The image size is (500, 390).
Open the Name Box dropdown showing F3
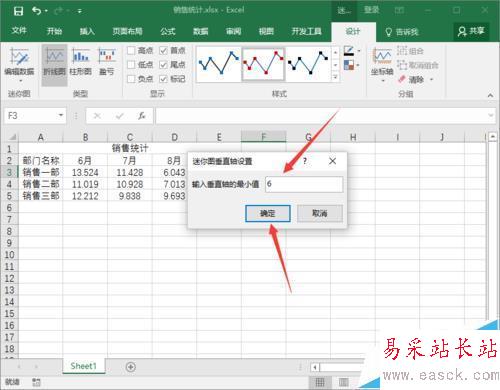pyautogui.click(x=61, y=116)
